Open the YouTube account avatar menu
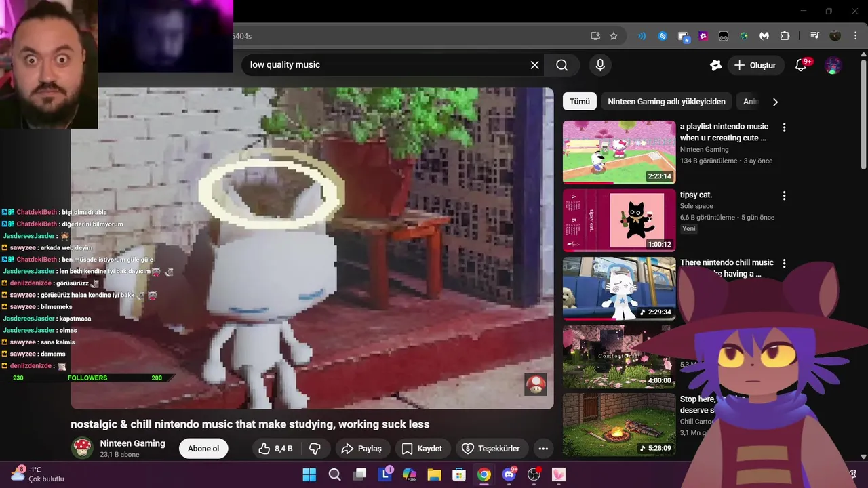 click(x=833, y=65)
